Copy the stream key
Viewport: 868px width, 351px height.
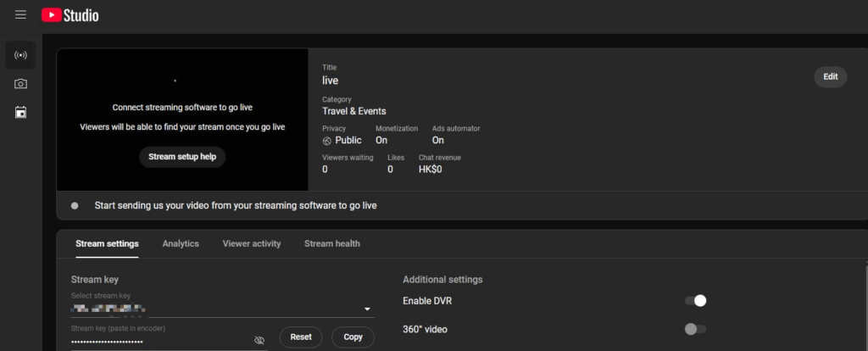tap(353, 337)
